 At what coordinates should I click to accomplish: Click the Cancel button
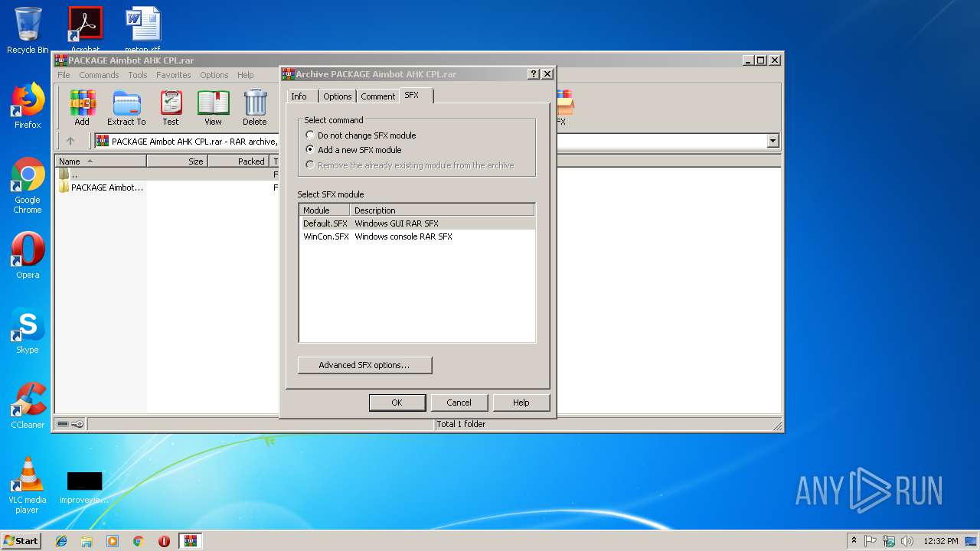tap(459, 403)
